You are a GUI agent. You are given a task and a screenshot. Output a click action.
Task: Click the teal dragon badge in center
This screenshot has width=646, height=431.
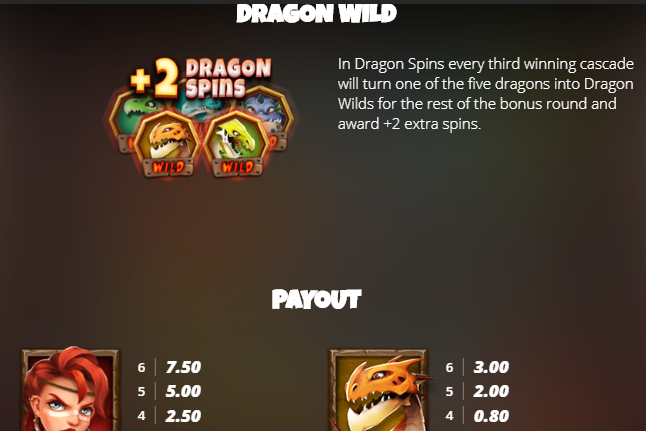(x=201, y=108)
